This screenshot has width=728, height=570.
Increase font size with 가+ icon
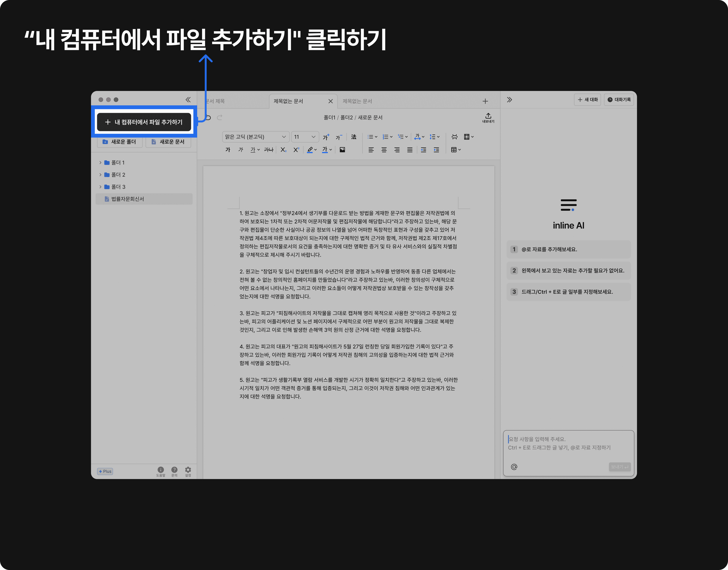[x=326, y=137]
